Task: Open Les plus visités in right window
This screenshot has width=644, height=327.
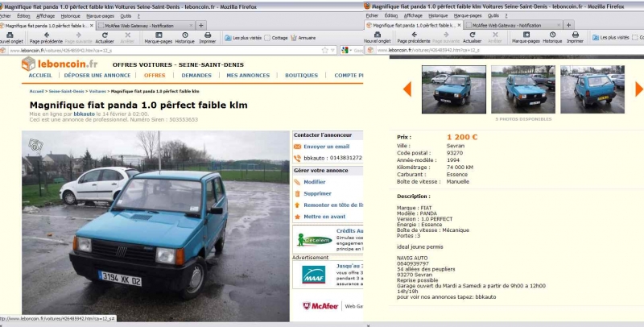Action: [611, 37]
